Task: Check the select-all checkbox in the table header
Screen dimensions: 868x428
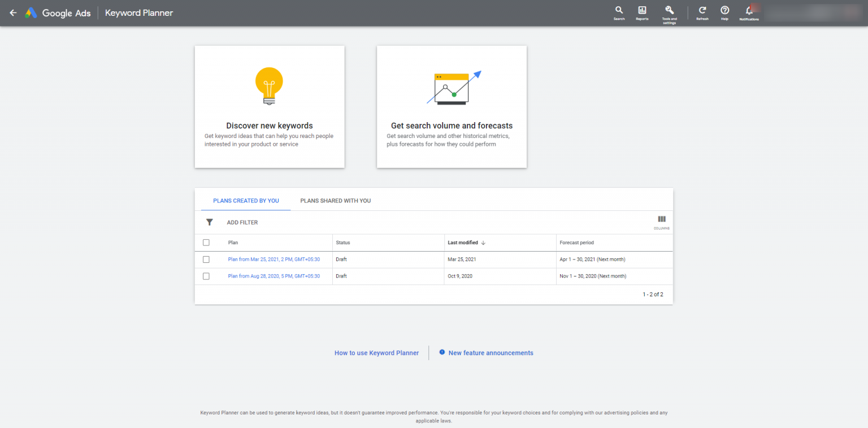Action: (206, 242)
